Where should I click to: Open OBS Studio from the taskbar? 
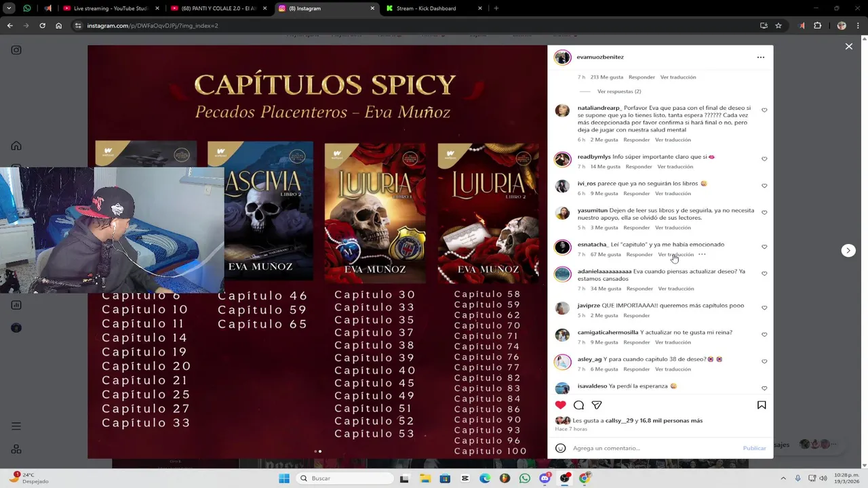pyautogui.click(x=565, y=479)
